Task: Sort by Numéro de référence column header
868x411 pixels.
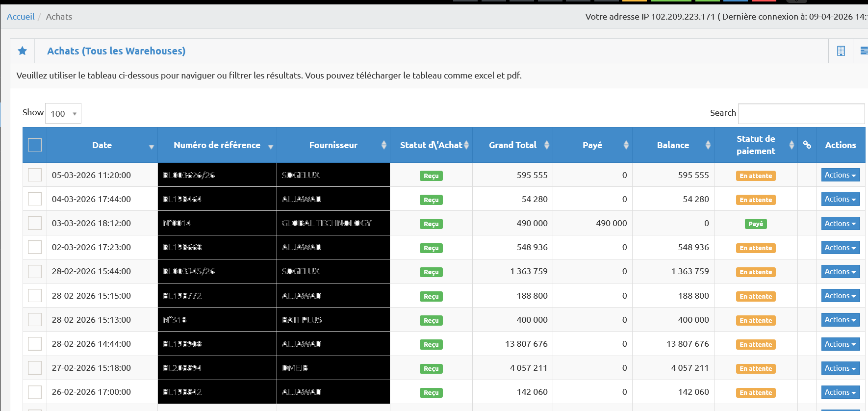Action: [217, 145]
